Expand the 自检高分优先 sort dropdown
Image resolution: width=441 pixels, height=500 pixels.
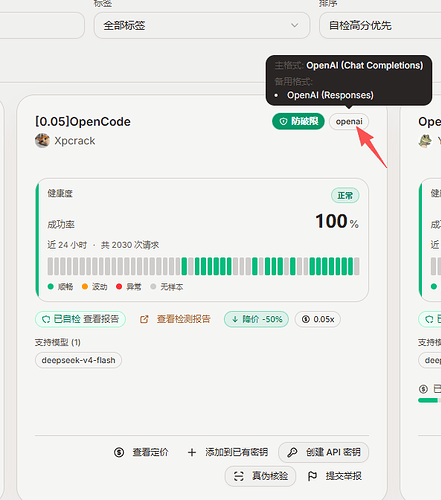[x=380, y=25]
